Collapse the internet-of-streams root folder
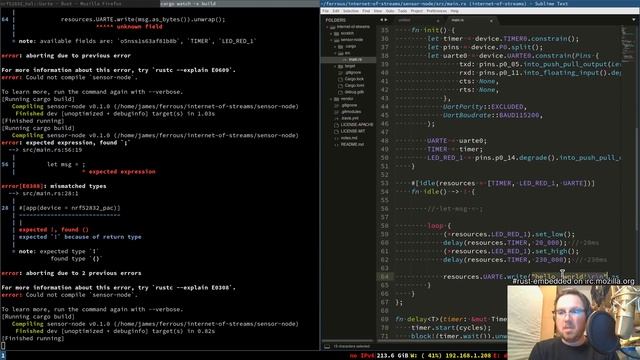The image size is (640, 360). click(x=327, y=27)
